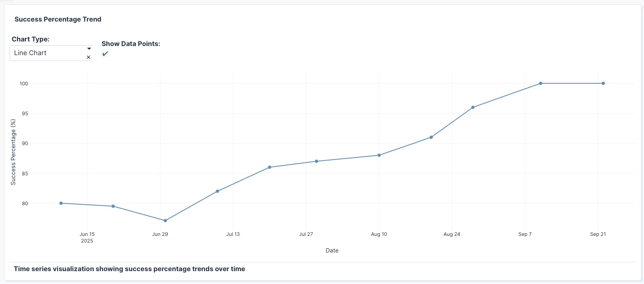The height and width of the screenshot is (284, 644).
Task: Click the final data point near Sep 21
Action: [603, 83]
